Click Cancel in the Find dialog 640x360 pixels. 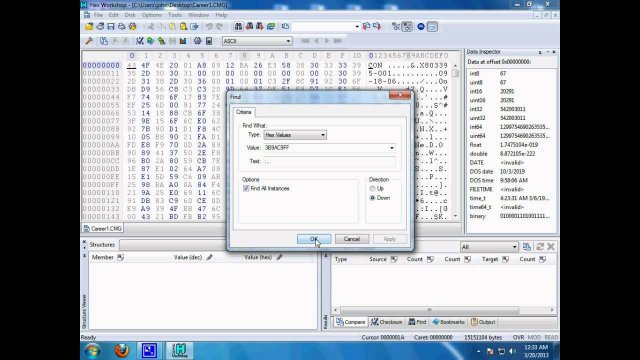tap(352, 239)
